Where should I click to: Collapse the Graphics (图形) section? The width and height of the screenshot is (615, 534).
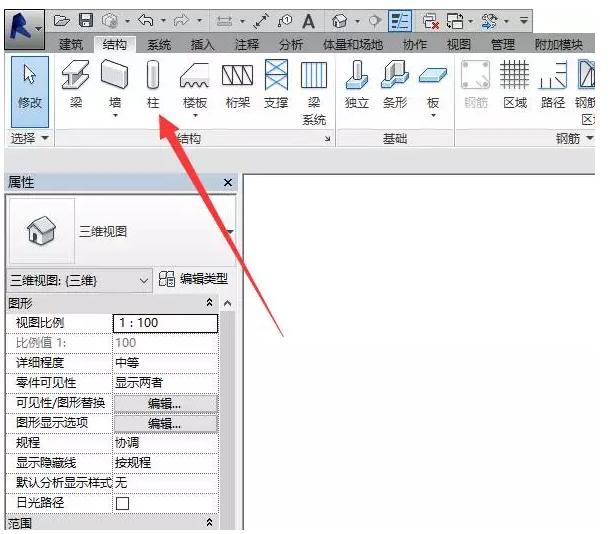[209, 303]
